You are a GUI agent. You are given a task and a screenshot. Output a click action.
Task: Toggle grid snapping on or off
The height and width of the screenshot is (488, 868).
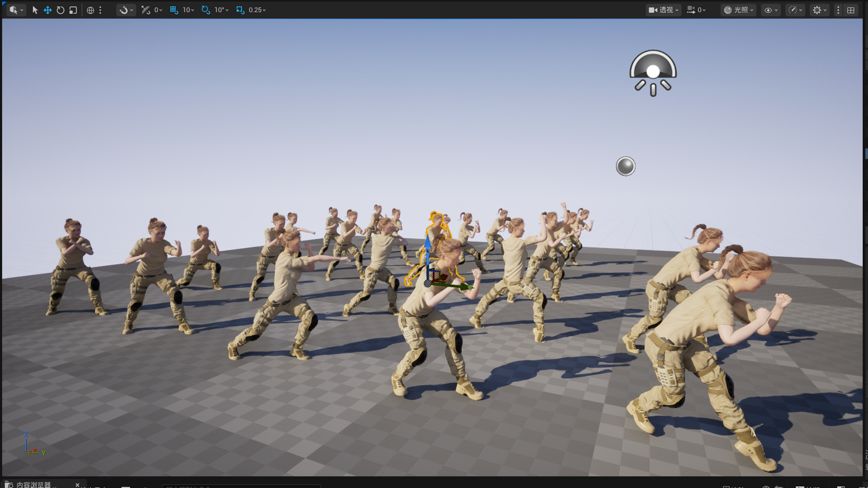click(x=174, y=10)
